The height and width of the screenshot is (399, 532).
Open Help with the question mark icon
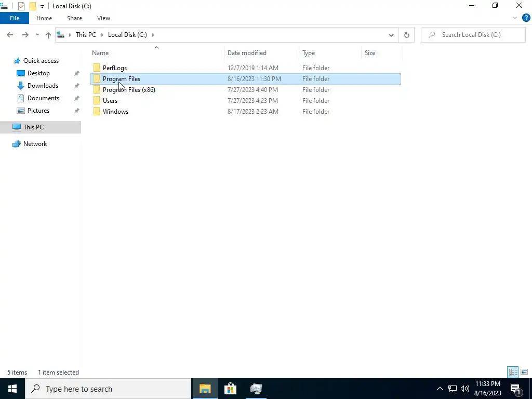click(526, 18)
